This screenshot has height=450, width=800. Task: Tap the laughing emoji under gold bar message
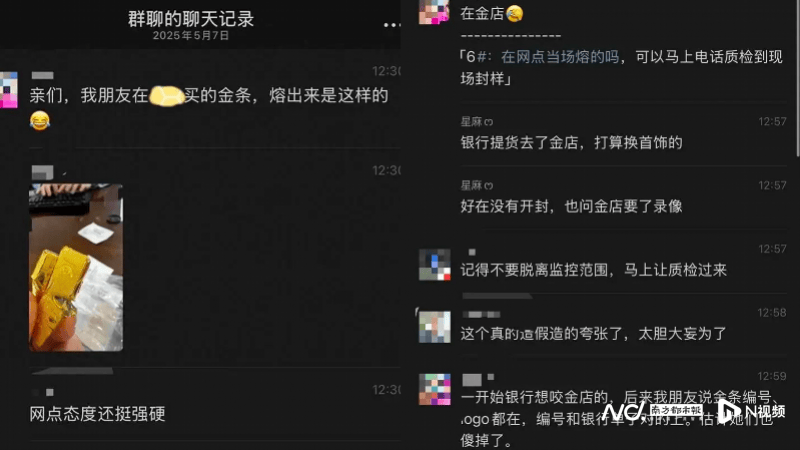[x=40, y=120]
